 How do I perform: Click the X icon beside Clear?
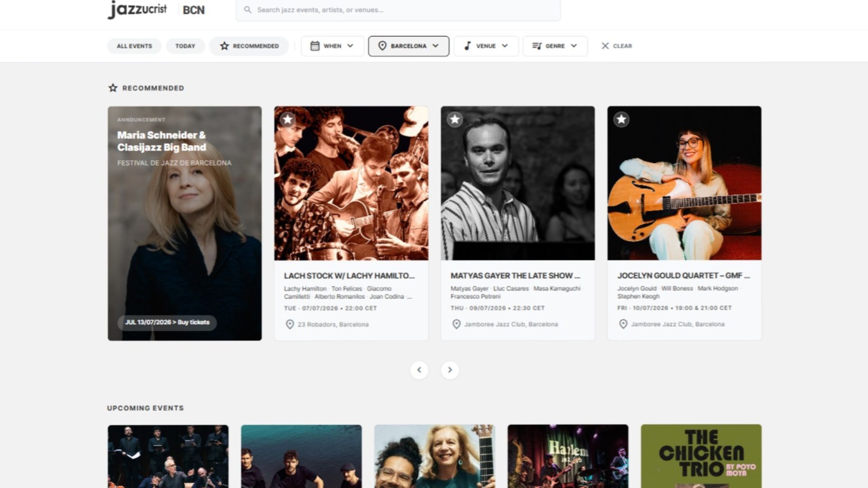(x=605, y=46)
